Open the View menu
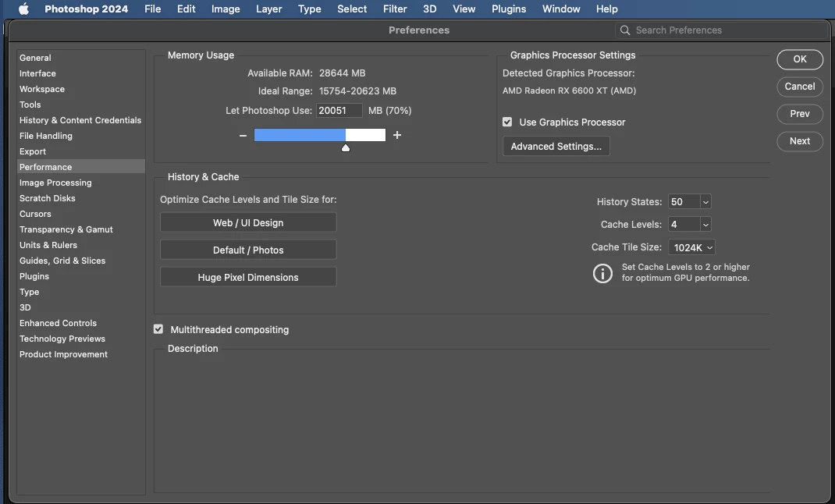Viewport: 835px width, 504px height. click(464, 9)
